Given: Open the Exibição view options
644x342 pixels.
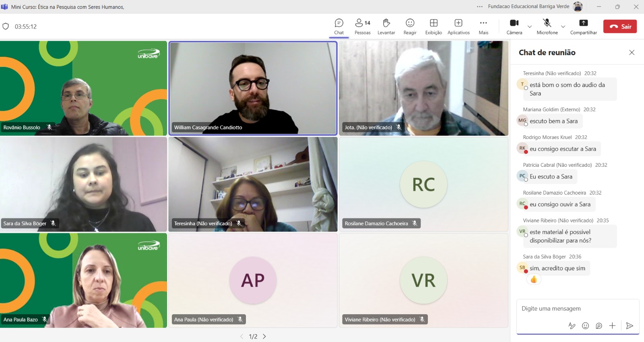Looking at the screenshot, I should click(433, 27).
